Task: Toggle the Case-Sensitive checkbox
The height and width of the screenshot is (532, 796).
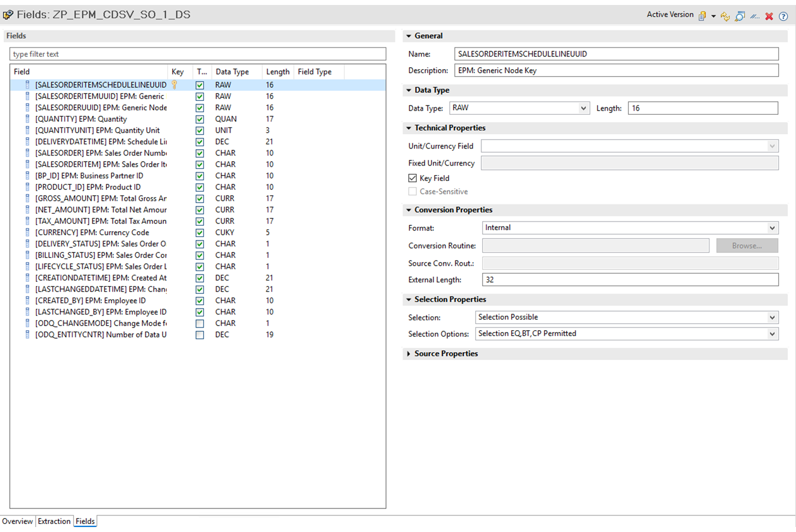Action: (412, 191)
